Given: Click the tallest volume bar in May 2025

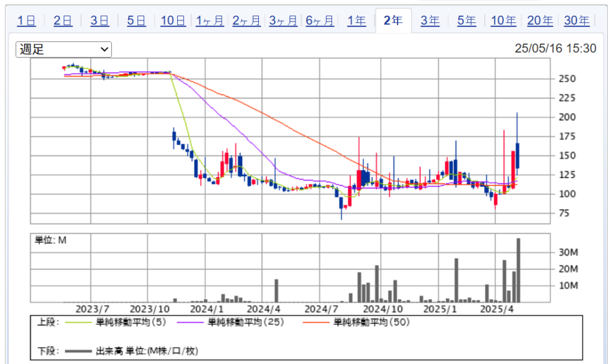Looking at the screenshot, I should [x=518, y=270].
